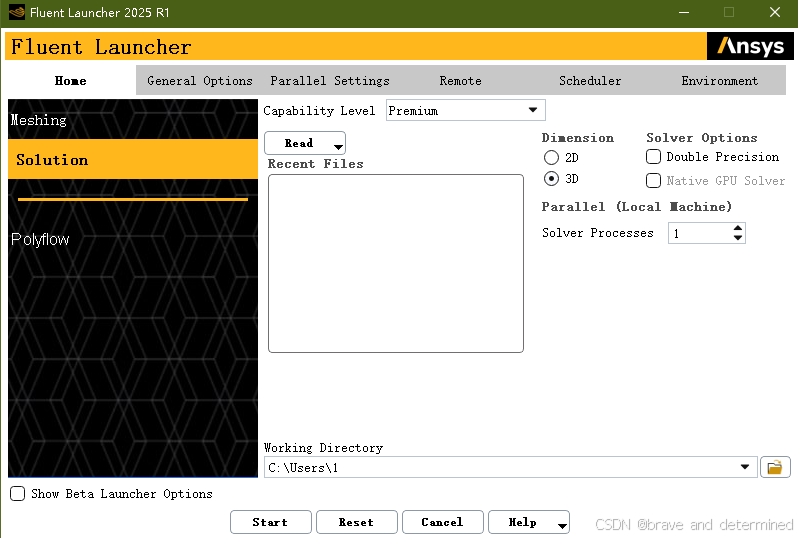Image resolution: width=798 pixels, height=538 pixels.
Task: Increase Solver Processes with the up arrow
Action: (x=738, y=228)
